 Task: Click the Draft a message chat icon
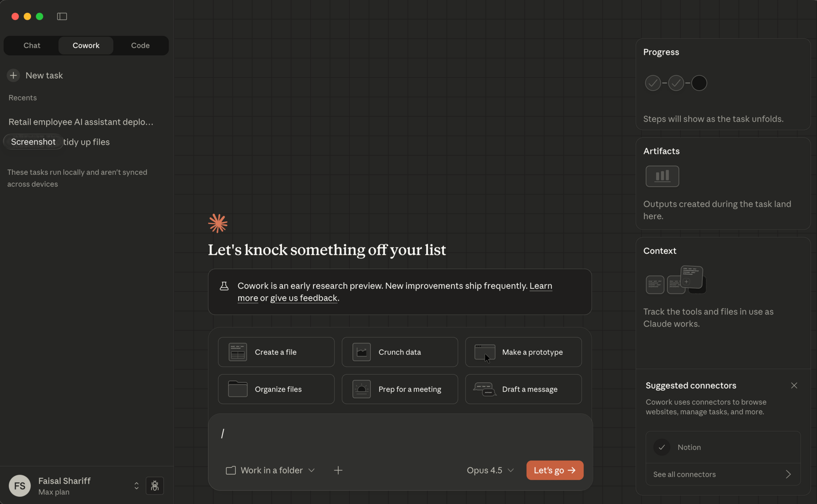[485, 389]
